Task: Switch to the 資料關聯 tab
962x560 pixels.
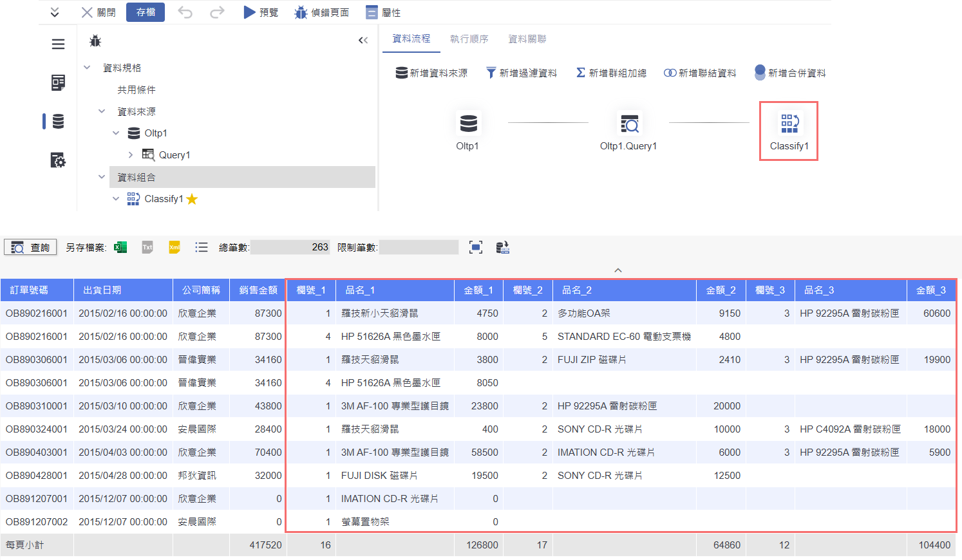Action: (527, 39)
